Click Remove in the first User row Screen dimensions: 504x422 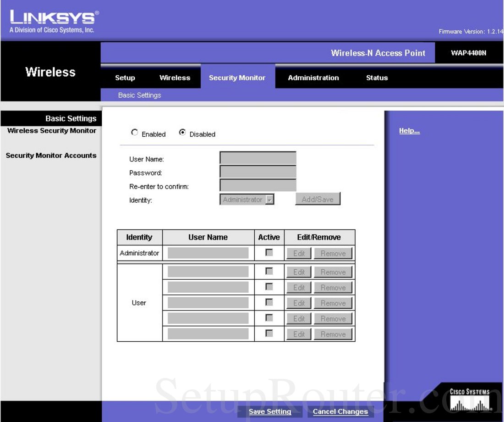333,272
